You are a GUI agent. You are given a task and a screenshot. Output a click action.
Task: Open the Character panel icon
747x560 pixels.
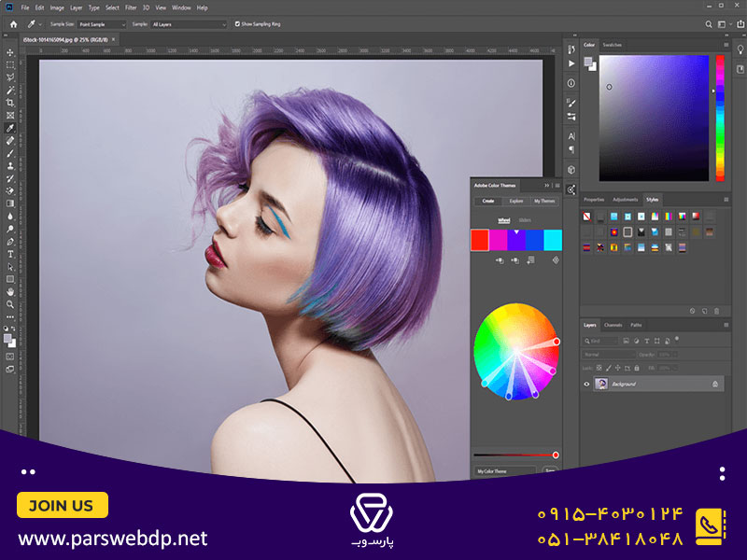(x=571, y=136)
